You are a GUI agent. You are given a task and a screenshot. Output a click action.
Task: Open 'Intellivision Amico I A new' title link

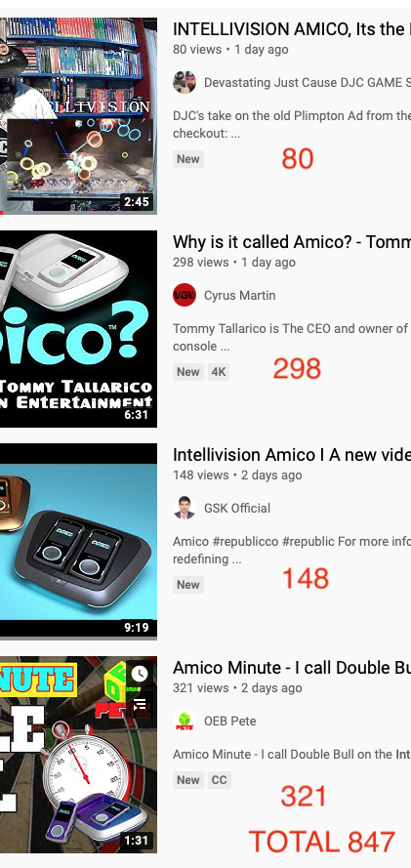tap(292, 454)
